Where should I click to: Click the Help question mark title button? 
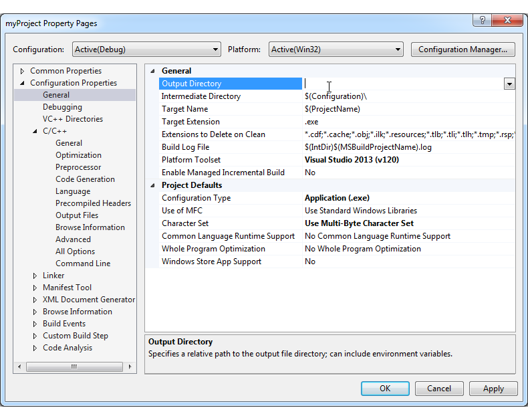tap(482, 21)
